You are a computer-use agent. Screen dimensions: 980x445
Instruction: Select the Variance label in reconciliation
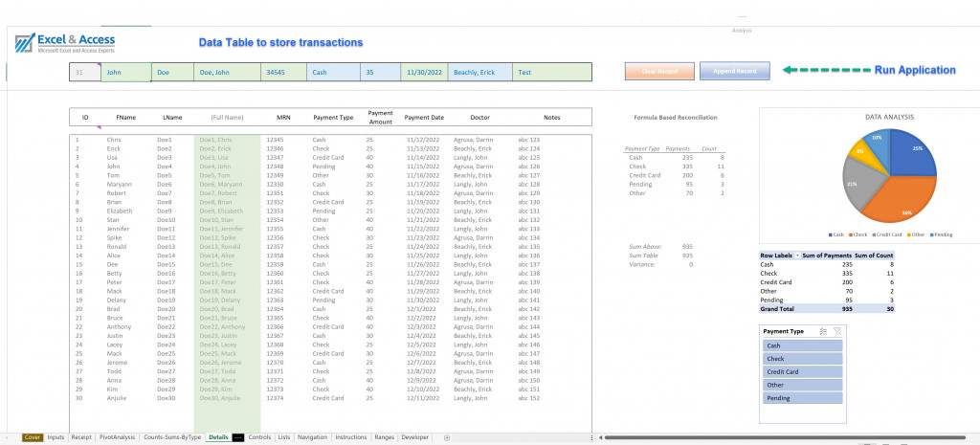[642, 264]
